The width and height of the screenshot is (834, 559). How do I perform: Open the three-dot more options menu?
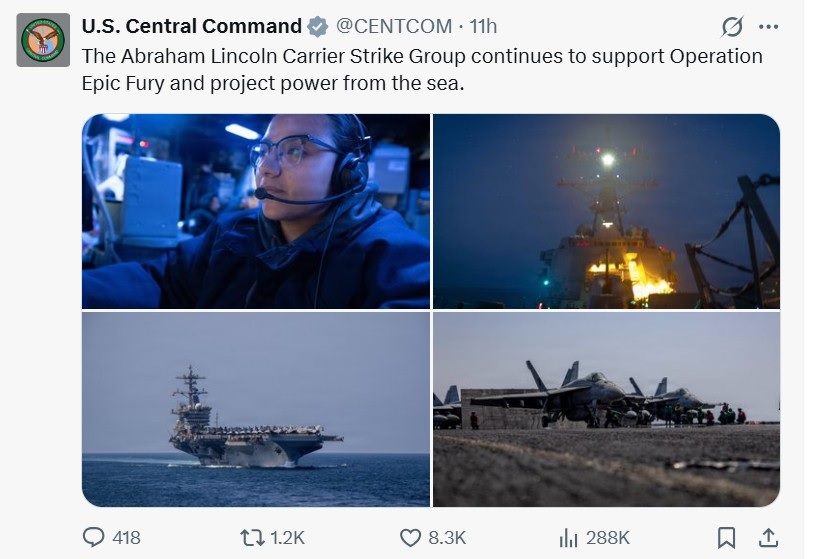pyautogui.click(x=768, y=27)
